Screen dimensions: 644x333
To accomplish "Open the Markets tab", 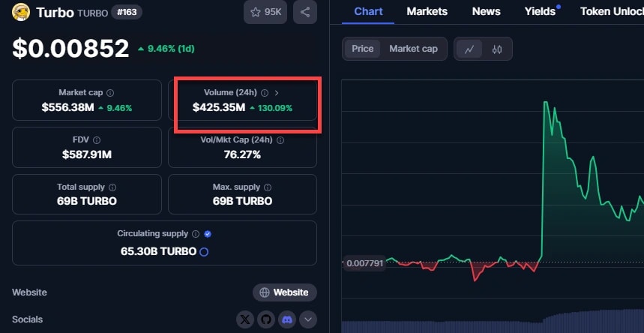I will 427,11.
